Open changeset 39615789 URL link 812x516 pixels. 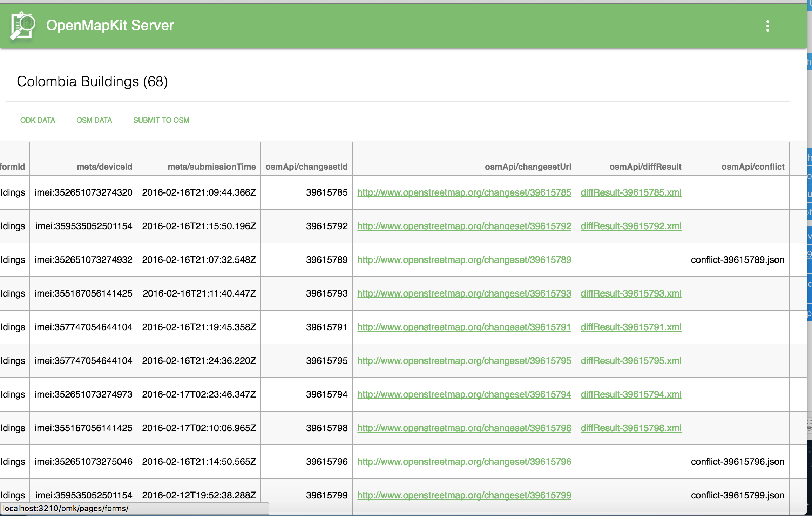[464, 260]
